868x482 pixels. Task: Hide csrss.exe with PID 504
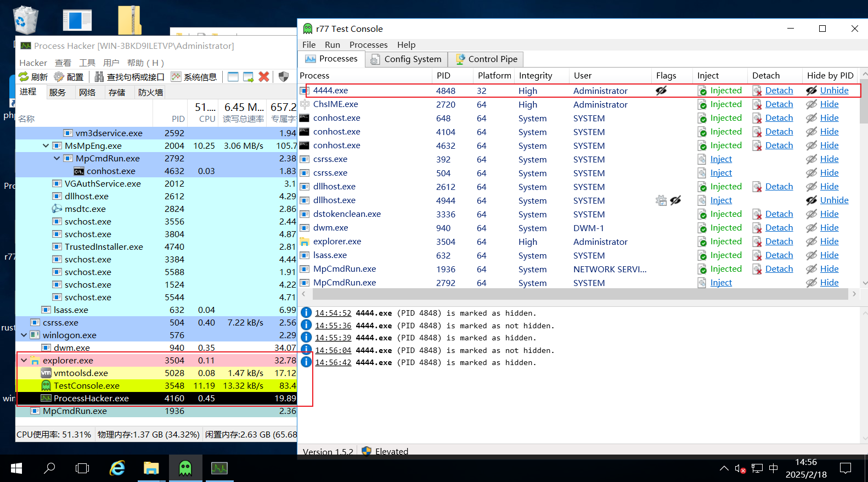coord(829,173)
